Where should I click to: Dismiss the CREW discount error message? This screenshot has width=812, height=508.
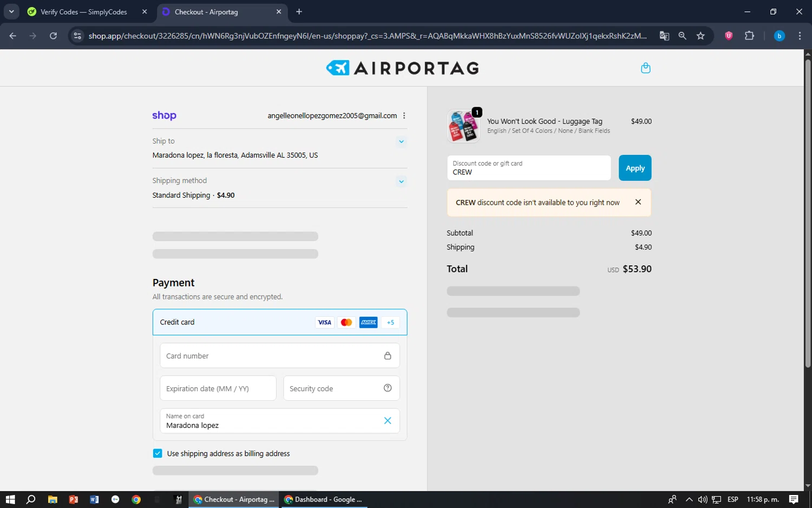tap(638, 202)
